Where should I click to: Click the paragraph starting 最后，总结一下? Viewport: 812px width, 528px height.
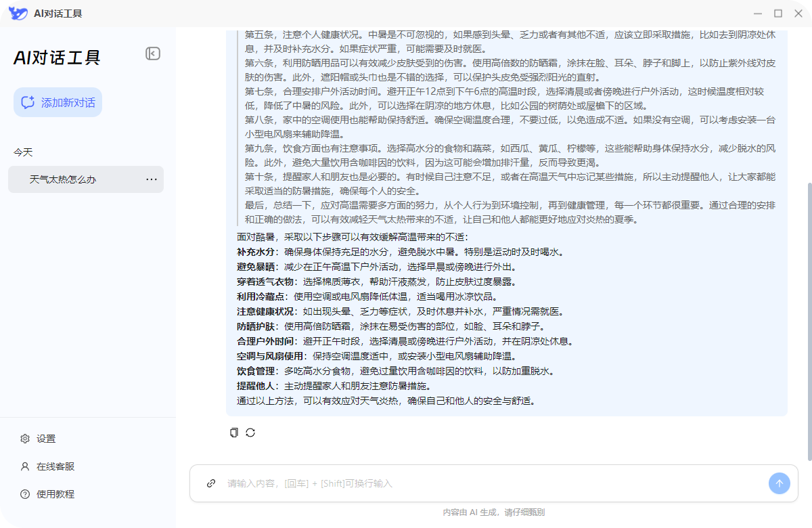click(x=510, y=213)
